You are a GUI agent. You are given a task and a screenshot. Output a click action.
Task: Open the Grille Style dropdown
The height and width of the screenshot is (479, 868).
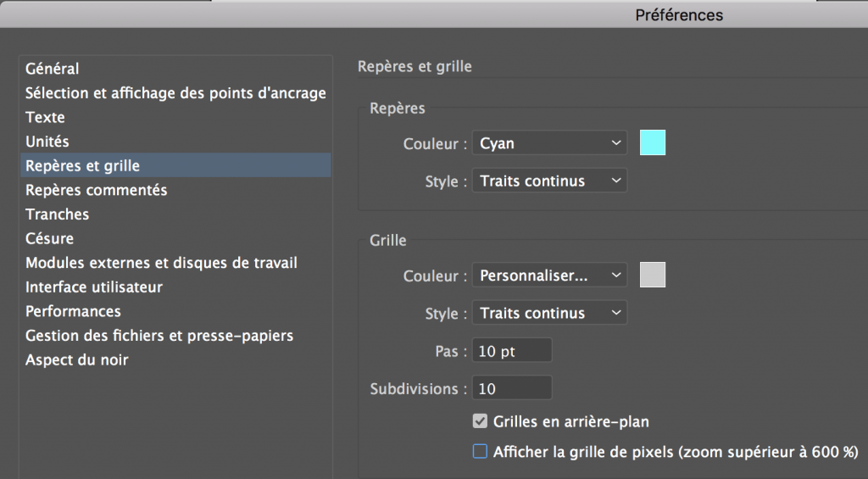click(549, 313)
